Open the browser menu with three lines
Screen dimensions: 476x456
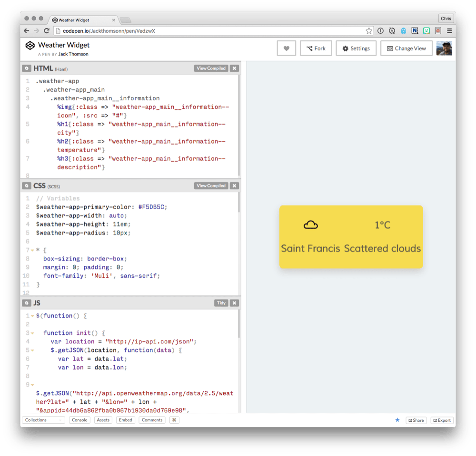tap(449, 30)
